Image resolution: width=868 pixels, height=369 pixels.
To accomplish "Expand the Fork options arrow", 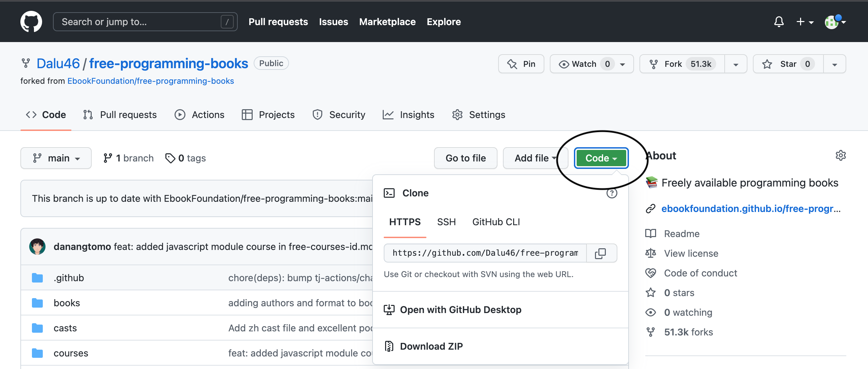I will click(x=736, y=64).
